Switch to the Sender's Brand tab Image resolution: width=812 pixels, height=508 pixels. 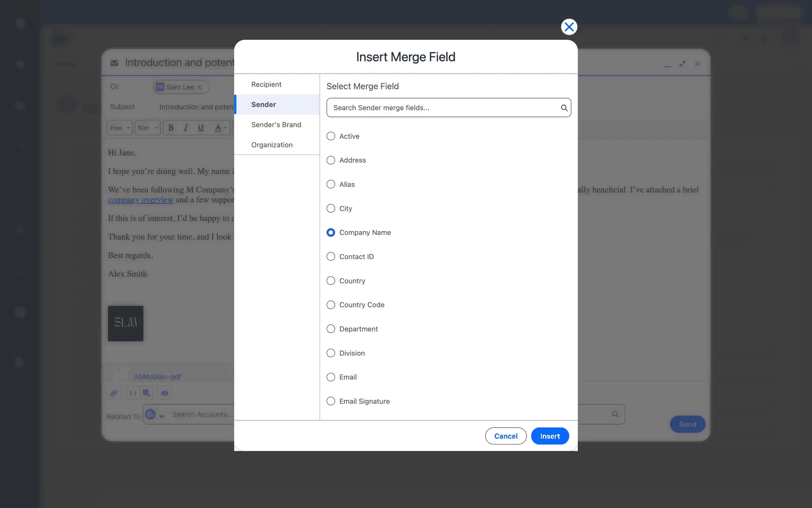[x=276, y=125]
